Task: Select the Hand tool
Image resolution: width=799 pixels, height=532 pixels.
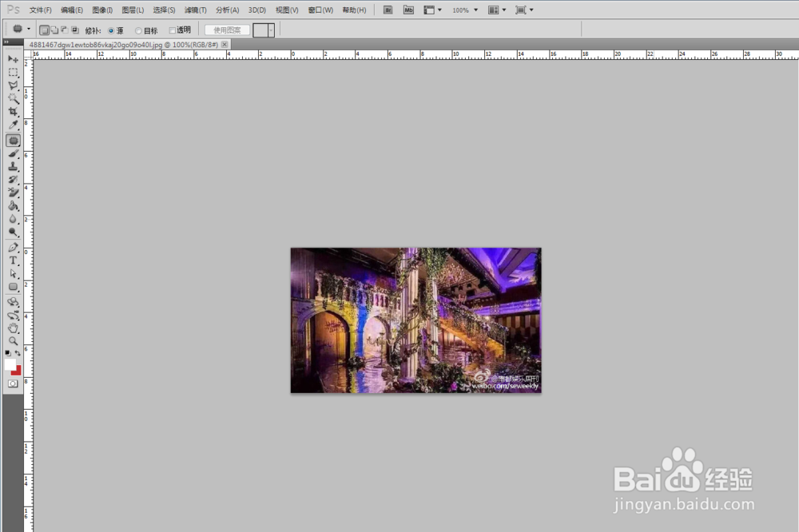Action: pos(13,328)
